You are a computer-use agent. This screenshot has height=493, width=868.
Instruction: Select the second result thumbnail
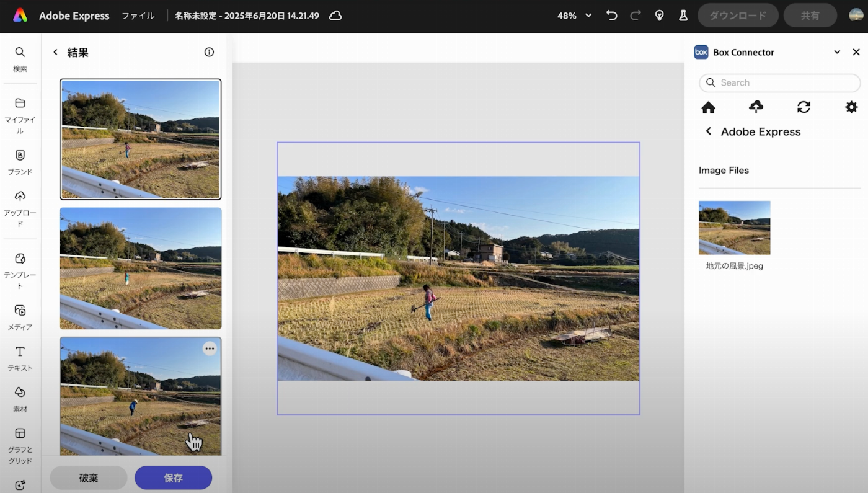[x=141, y=268]
